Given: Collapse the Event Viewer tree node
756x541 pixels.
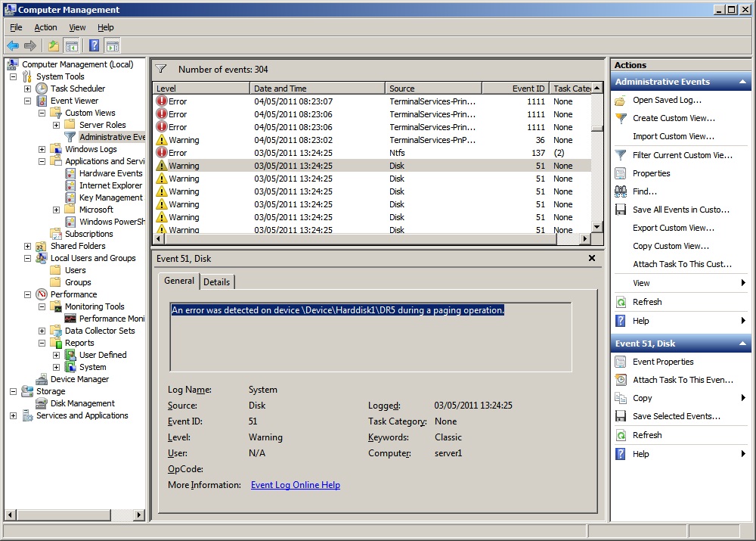Looking at the screenshot, I should (28, 101).
